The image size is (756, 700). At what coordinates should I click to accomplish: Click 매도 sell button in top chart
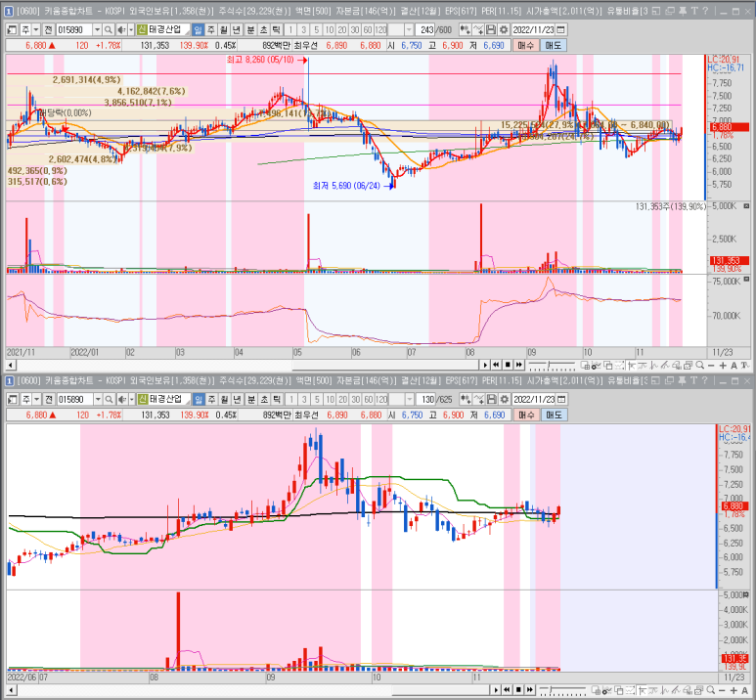click(x=553, y=45)
